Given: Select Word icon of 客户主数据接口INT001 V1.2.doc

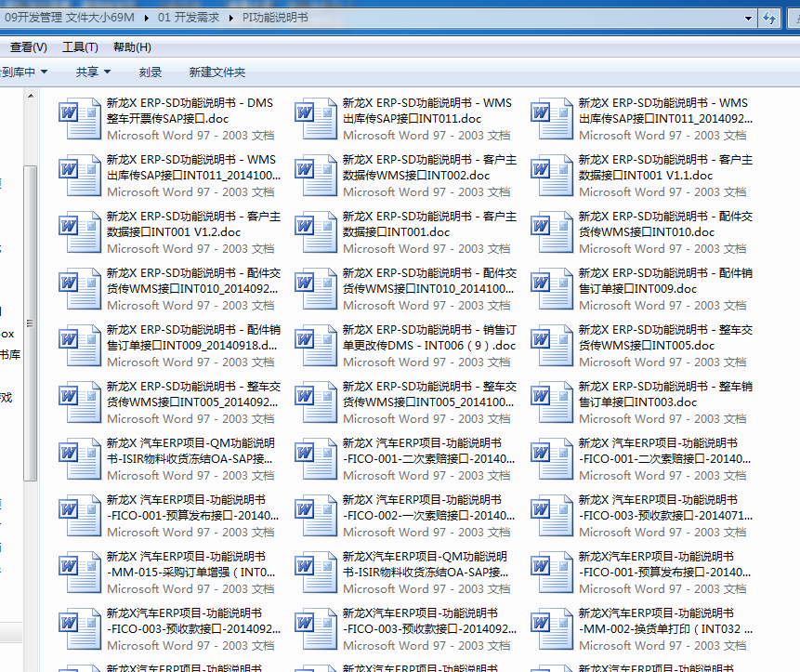Looking at the screenshot, I should (80, 231).
